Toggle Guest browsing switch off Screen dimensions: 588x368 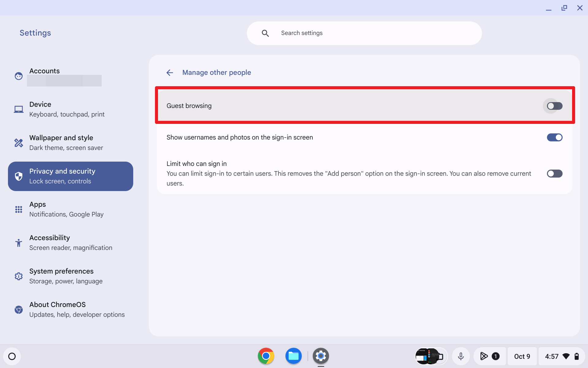point(554,105)
